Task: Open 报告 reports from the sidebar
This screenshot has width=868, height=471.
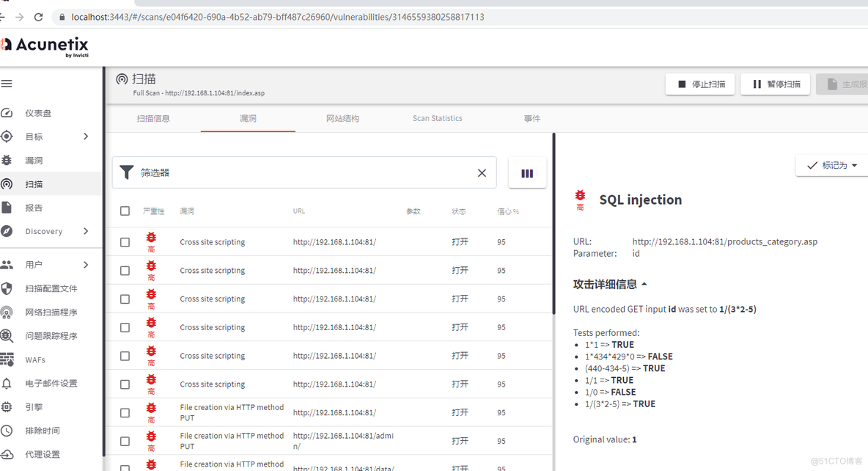Action: pos(7,208)
